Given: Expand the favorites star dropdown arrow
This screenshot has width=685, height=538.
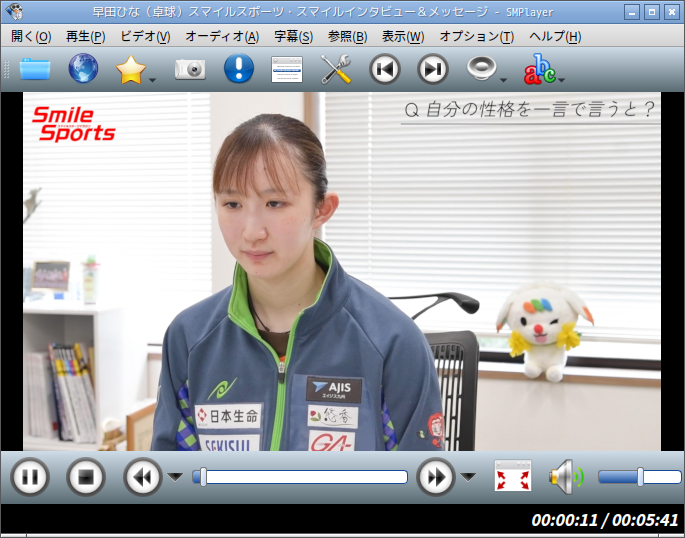Looking at the screenshot, I should (x=152, y=80).
